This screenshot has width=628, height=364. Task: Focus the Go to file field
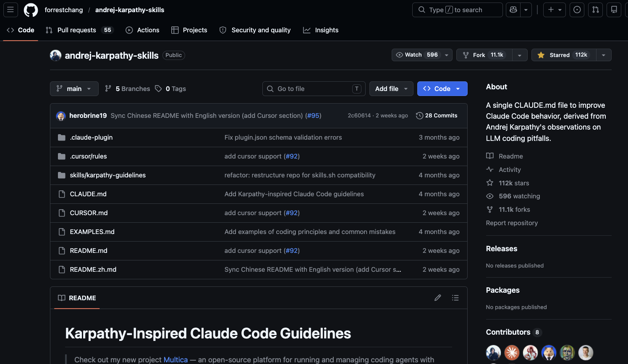[x=314, y=88]
